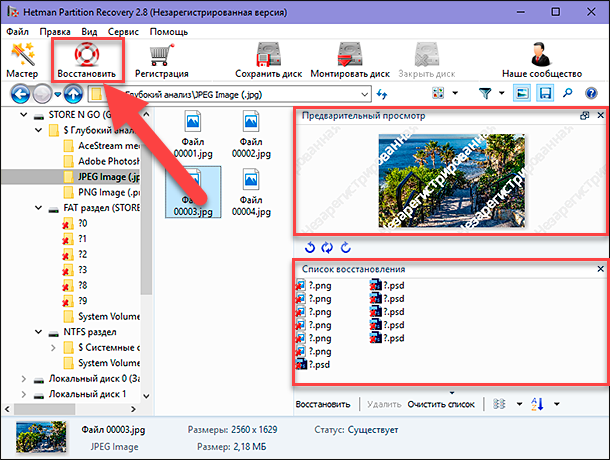Open recovery list sort dropdown arrow
Screen dimensions: 610x460
click(557, 404)
